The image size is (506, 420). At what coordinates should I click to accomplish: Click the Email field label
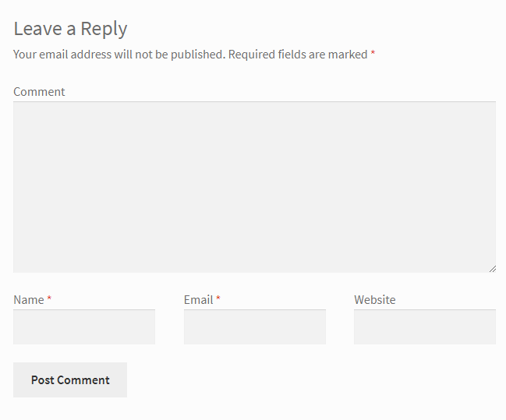click(x=199, y=300)
